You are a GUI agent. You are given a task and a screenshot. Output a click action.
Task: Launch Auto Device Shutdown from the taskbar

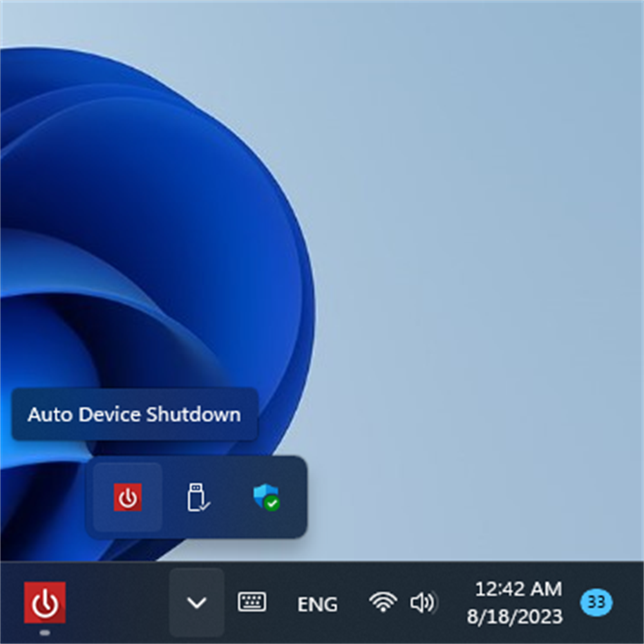point(44,603)
